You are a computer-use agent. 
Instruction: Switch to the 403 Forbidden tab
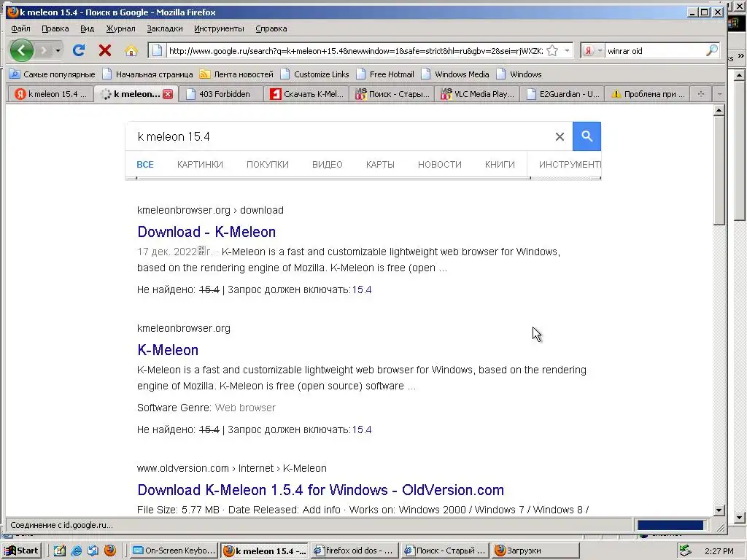[x=222, y=94]
